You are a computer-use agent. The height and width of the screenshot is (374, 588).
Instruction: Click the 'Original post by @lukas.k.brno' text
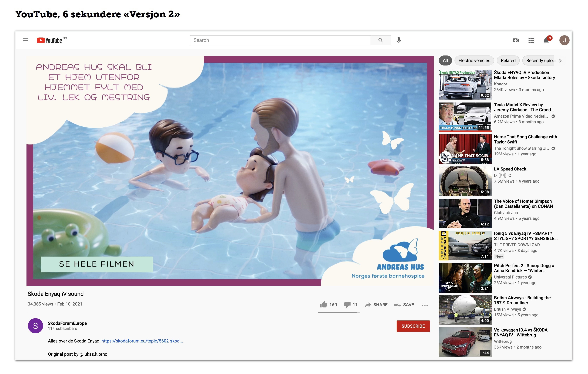pos(78,354)
